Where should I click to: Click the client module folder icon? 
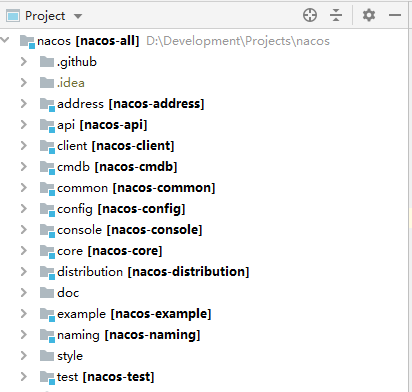click(x=47, y=146)
